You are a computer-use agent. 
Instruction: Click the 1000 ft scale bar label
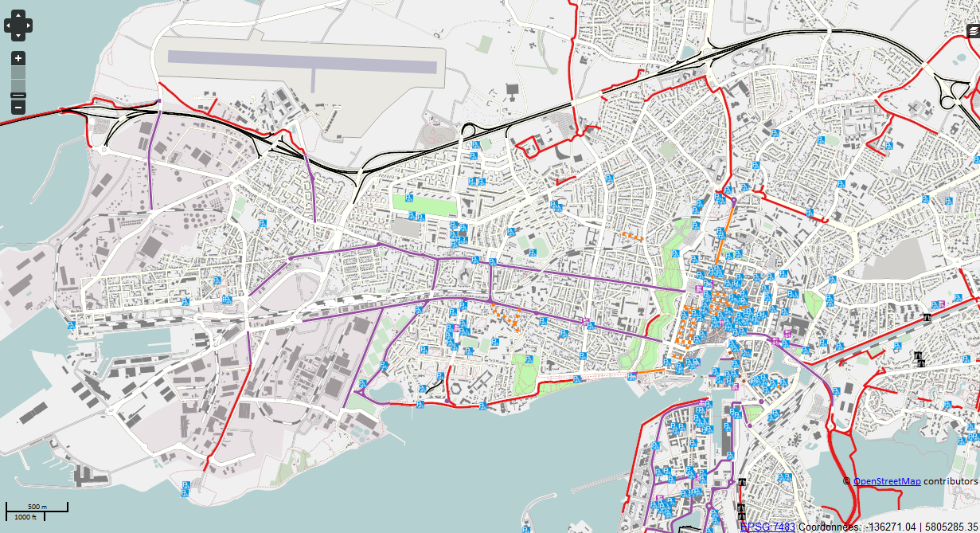[x=25, y=517]
